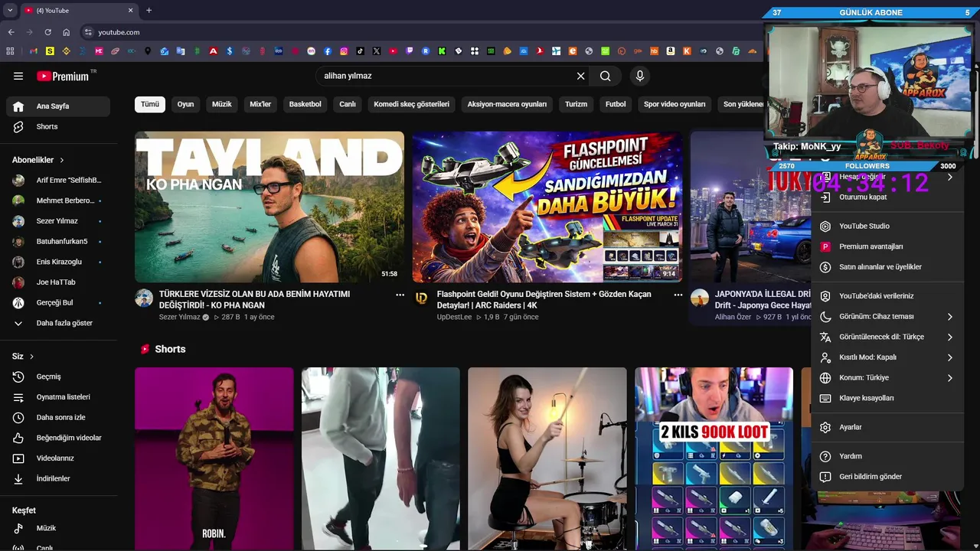Open Enis Kirazoglu subscription channel
Screen dimensions: 980x551
tap(58, 262)
